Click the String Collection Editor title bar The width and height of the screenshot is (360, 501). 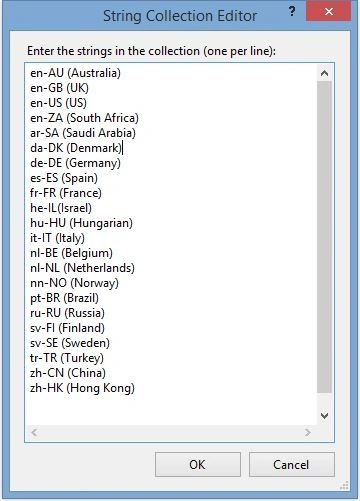180,16
